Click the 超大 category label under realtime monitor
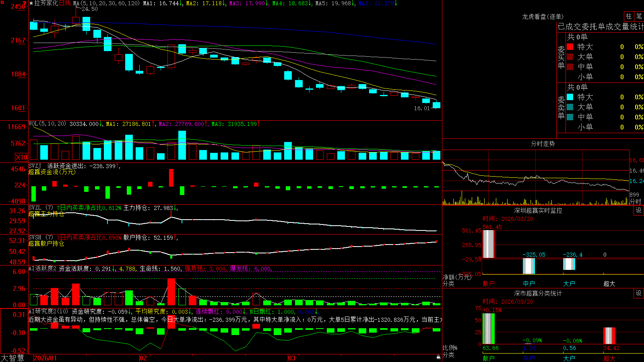 point(609,284)
